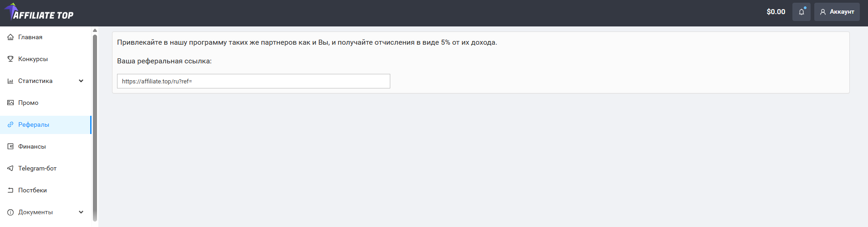Screen dimensions: 868x227
Task: Expand the Документы submenu chevron
Action: [x=81, y=212]
